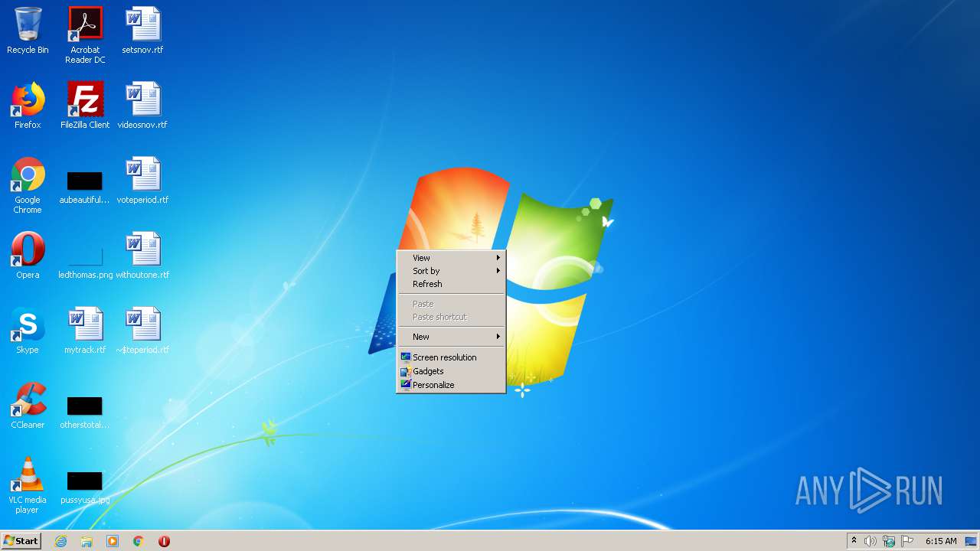
Task: Select VLC media player shortcut
Action: tap(28, 485)
